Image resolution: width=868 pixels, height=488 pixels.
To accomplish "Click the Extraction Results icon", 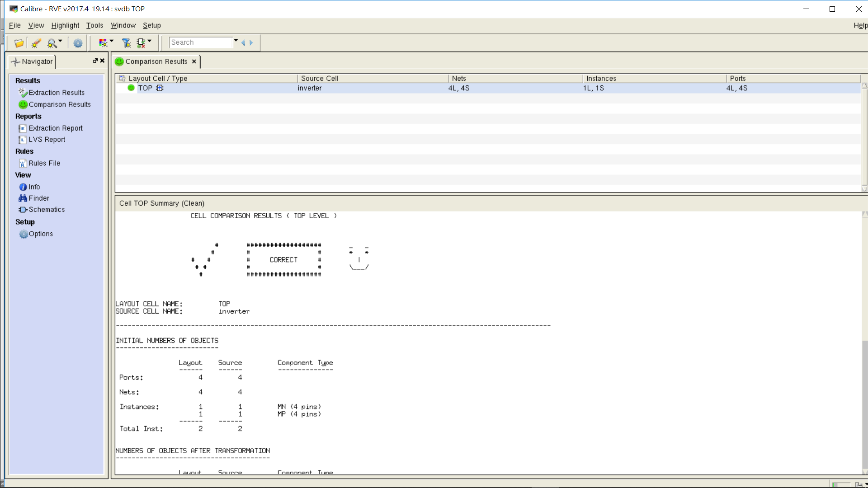I will tap(23, 93).
